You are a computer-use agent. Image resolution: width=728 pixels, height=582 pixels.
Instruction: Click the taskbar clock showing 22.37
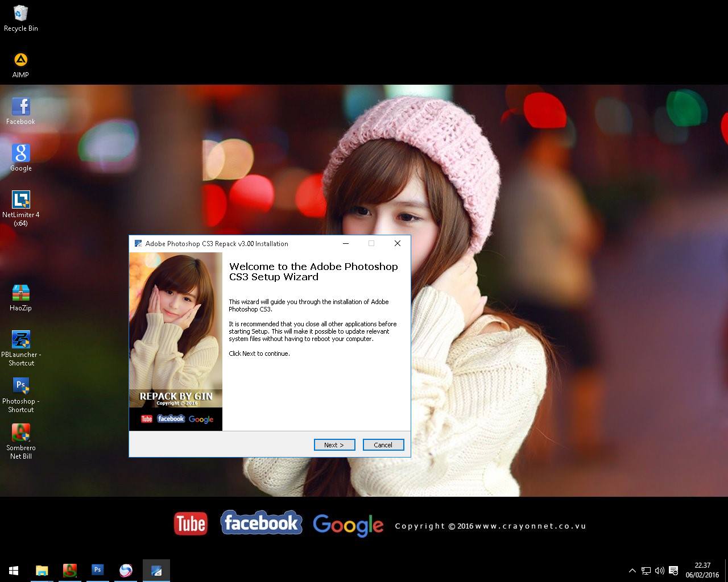[x=702, y=570]
